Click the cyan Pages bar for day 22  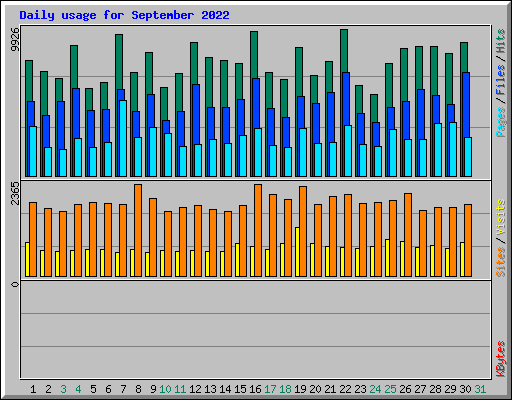(348, 151)
